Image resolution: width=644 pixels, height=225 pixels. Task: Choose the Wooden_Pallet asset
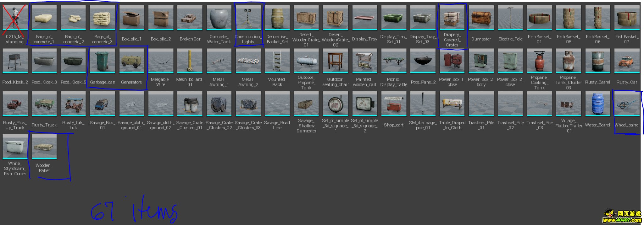coord(44,147)
